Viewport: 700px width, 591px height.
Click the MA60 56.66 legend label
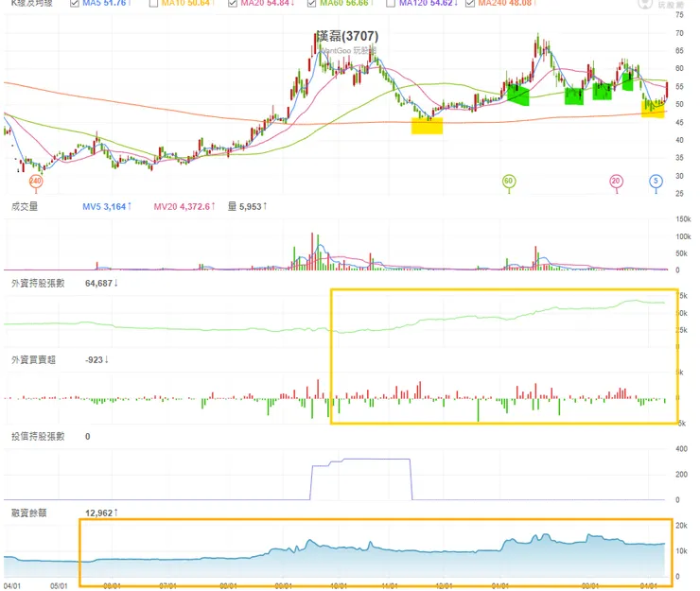point(346,3)
